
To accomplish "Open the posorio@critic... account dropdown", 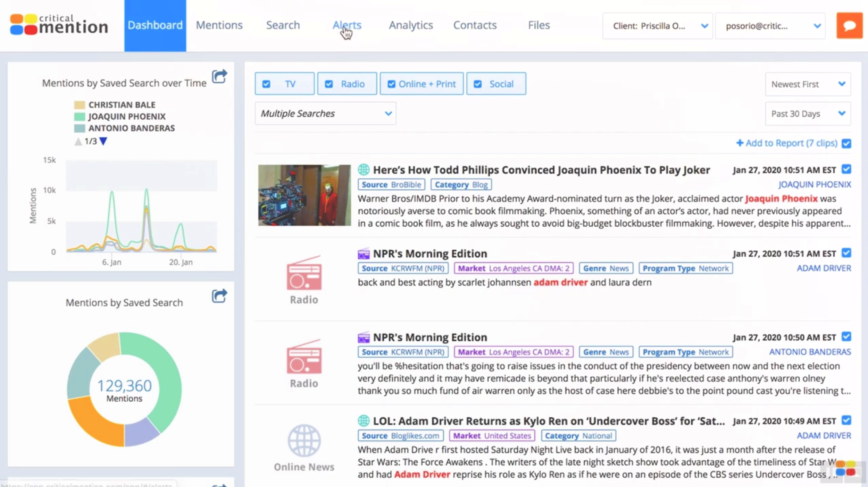I will (x=770, y=26).
